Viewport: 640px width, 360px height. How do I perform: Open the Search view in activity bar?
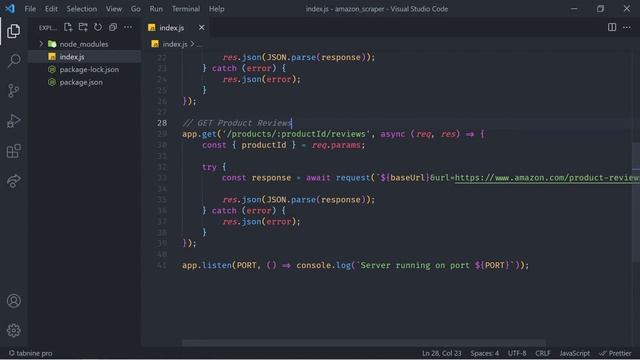pos(13,61)
